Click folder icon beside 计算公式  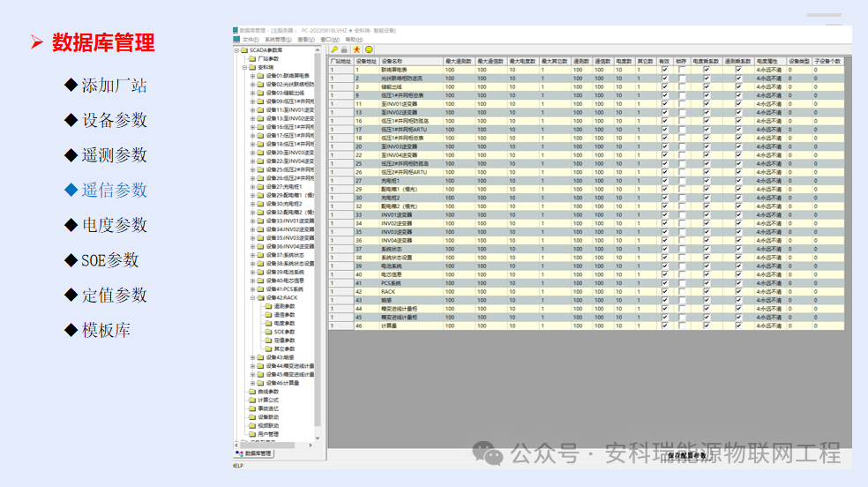pyautogui.click(x=252, y=401)
